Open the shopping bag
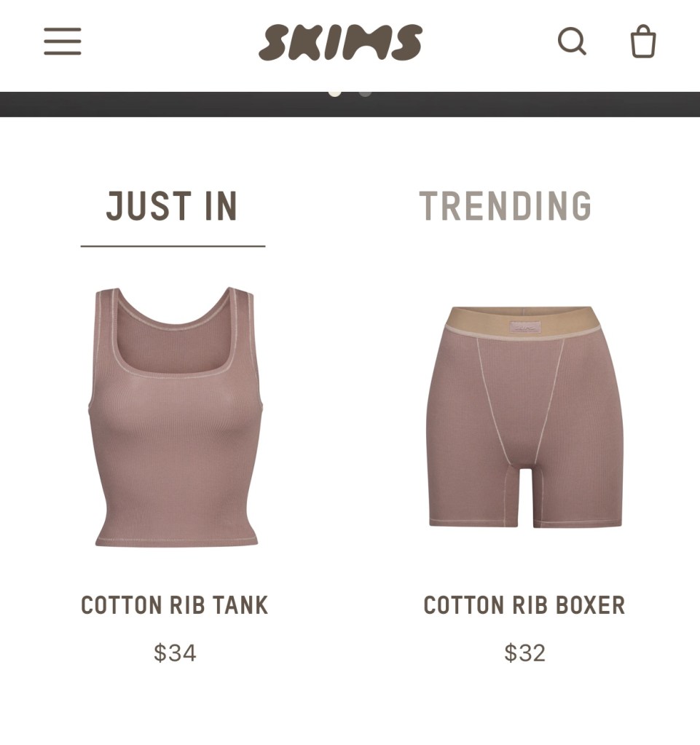Screen dimensions: 700x745 tap(643, 42)
